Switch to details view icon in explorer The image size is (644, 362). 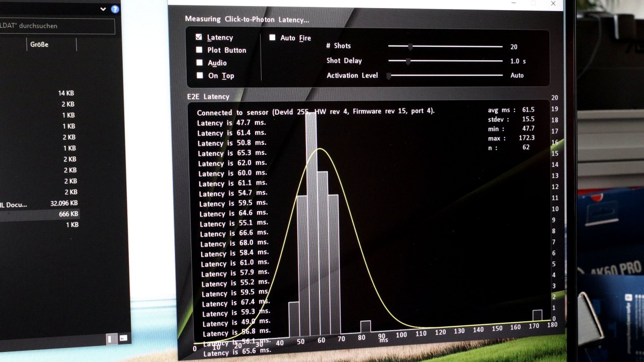(x=112, y=339)
